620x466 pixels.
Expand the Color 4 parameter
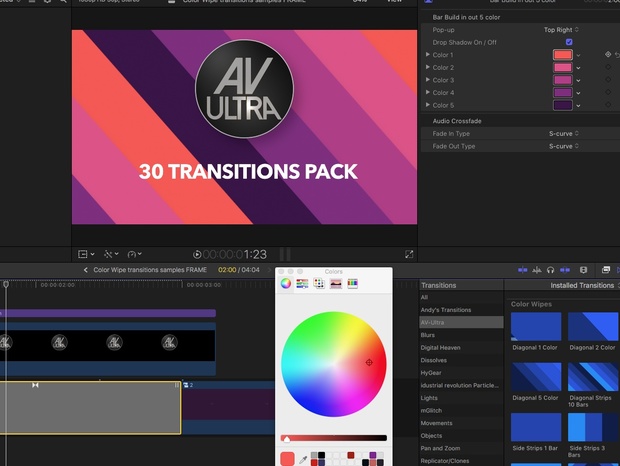(x=427, y=92)
